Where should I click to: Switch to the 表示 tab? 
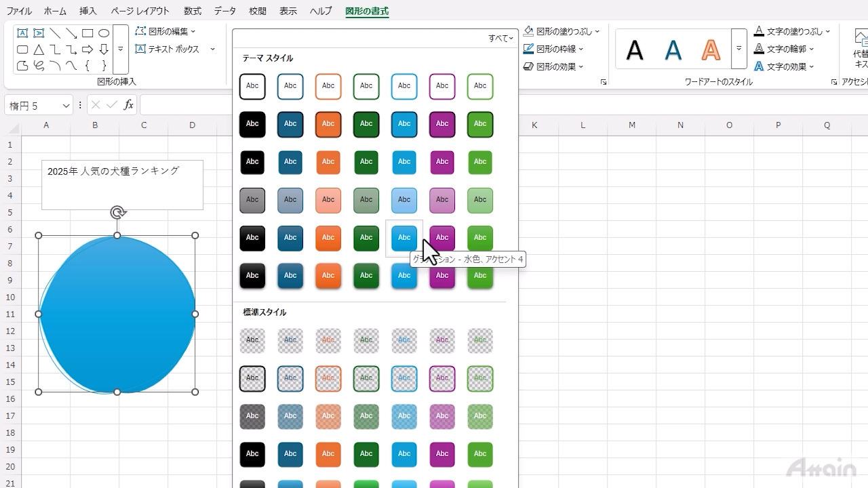pyautogui.click(x=288, y=12)
